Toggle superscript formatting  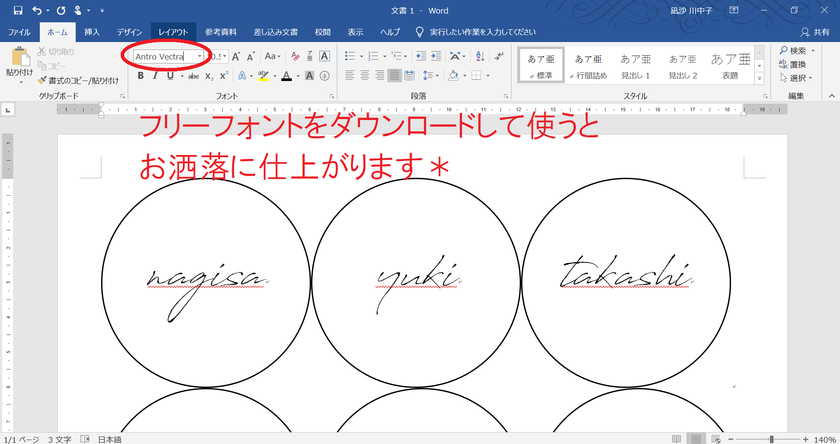(x=224, y=76)
